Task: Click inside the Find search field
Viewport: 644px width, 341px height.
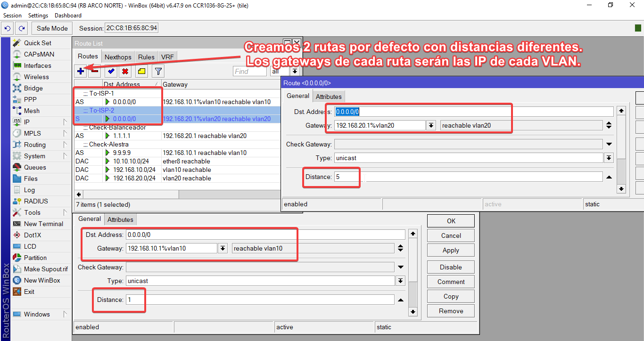Action: 249,71
